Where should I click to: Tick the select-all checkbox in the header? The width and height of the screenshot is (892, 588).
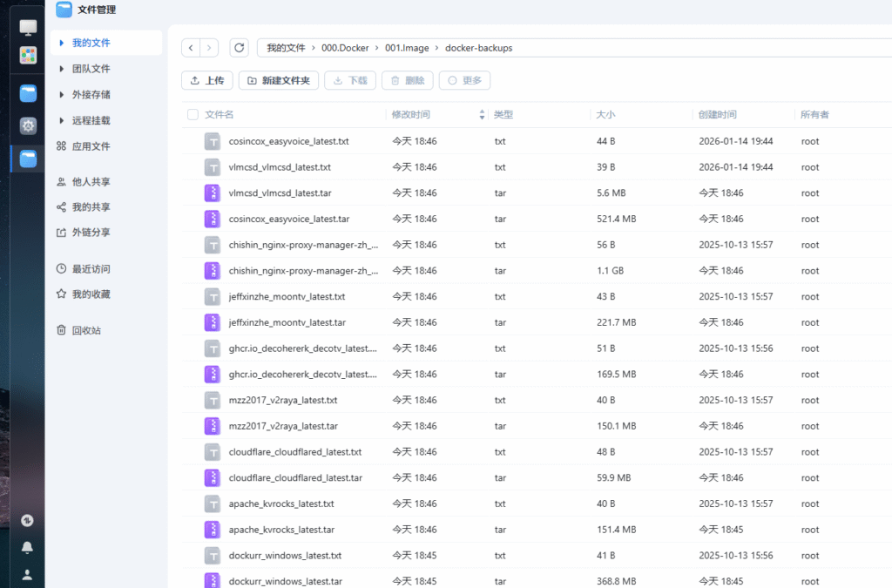193,114
